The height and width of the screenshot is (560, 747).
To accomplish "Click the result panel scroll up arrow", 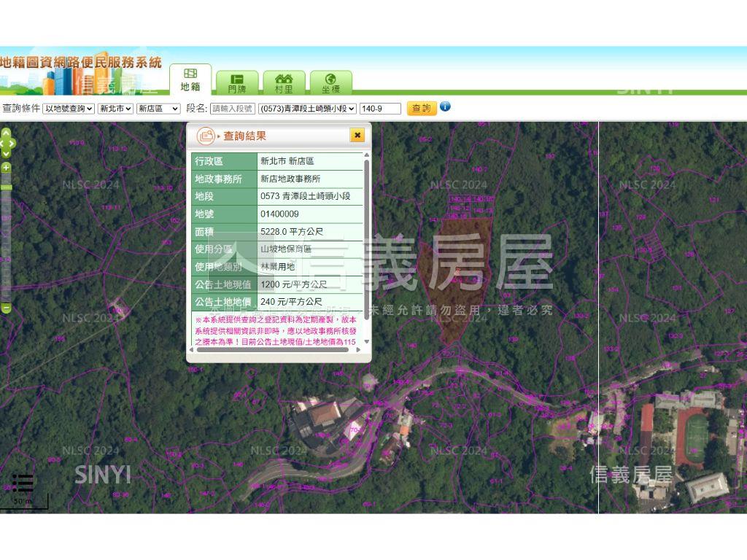I will tap(366, 155).
